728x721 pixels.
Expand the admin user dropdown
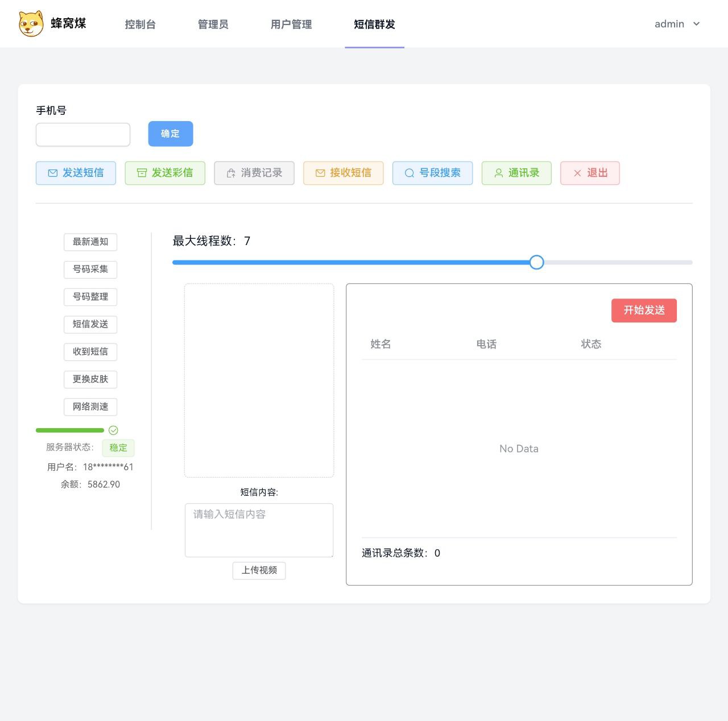pyautogui.click(x=677, y=24)
